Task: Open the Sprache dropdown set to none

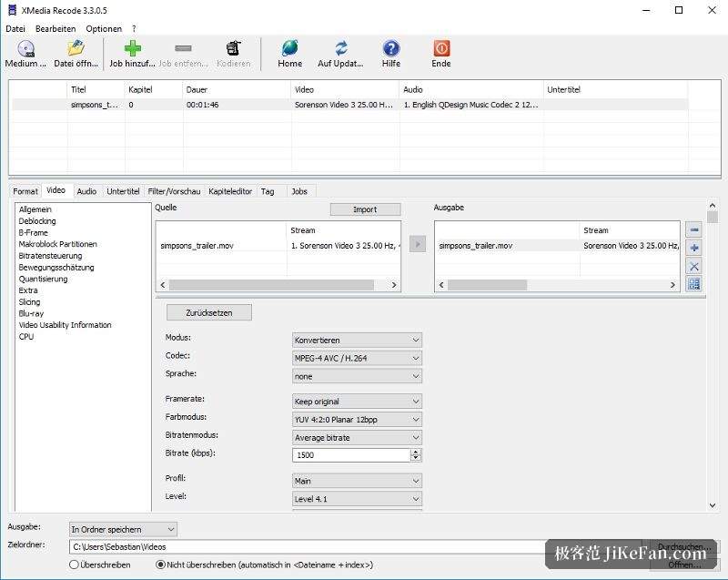Action: point(357,376)
